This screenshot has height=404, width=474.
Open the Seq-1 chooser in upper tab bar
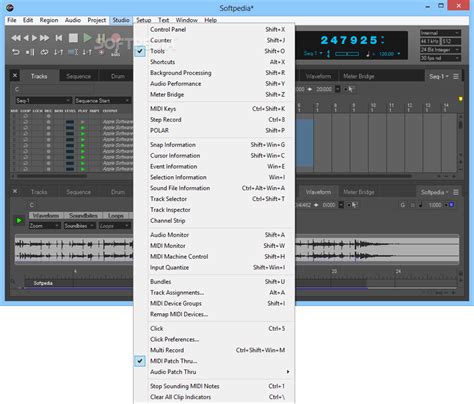coord(439,76)
